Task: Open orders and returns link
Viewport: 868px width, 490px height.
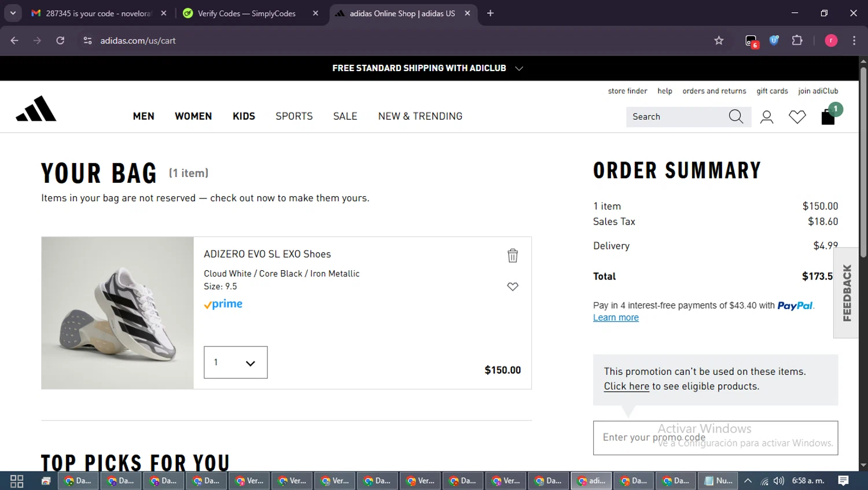Action: (714, 91)
